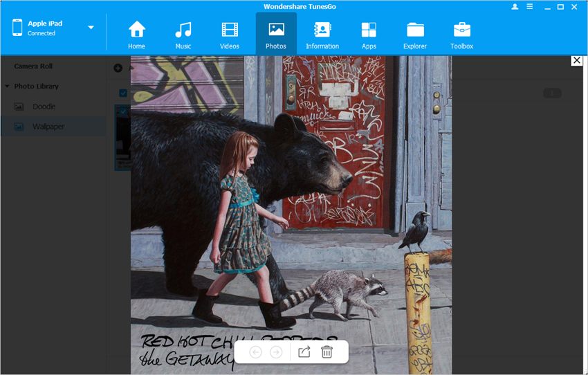
Task: Uncheck the selected photo thumbnail checkbox
Action: tap(123, 111)
